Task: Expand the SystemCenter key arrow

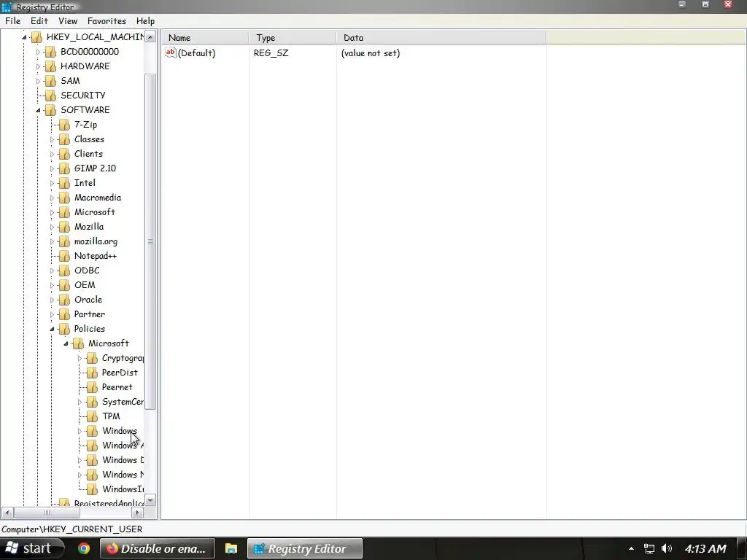Action: pos(80,402)
